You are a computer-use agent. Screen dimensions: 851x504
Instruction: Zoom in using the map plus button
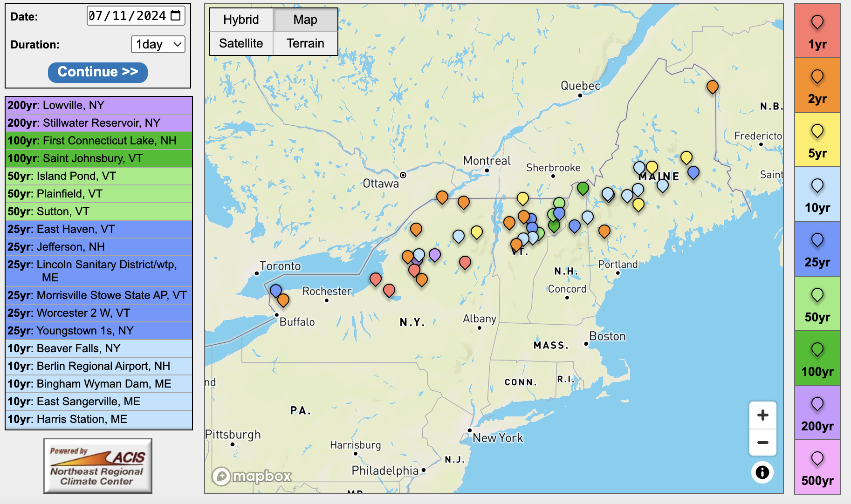click(762, 415)
